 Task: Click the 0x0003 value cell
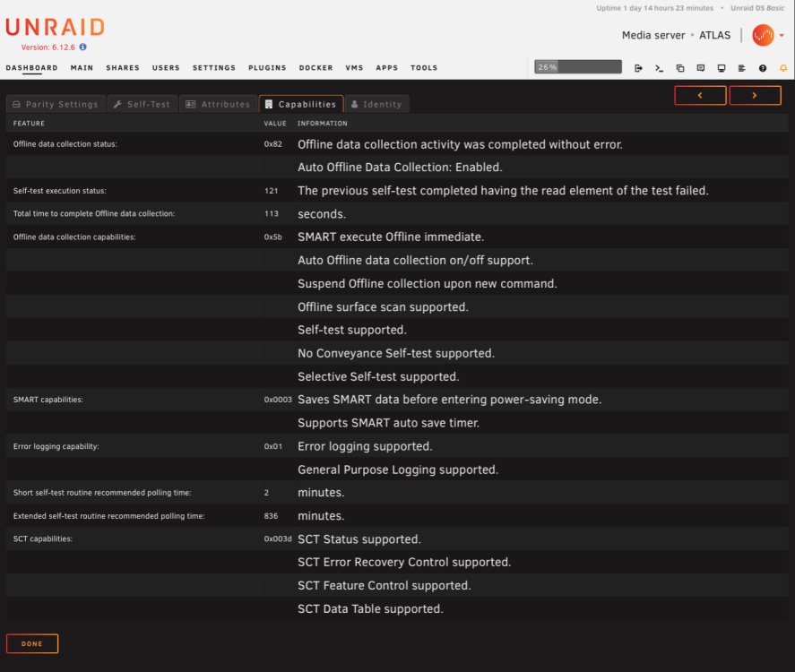point(278,400)
